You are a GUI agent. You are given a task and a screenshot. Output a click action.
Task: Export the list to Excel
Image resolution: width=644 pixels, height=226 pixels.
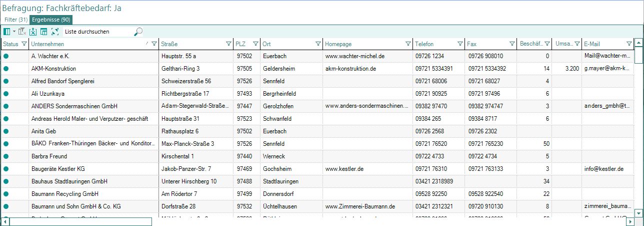(33, 32)
